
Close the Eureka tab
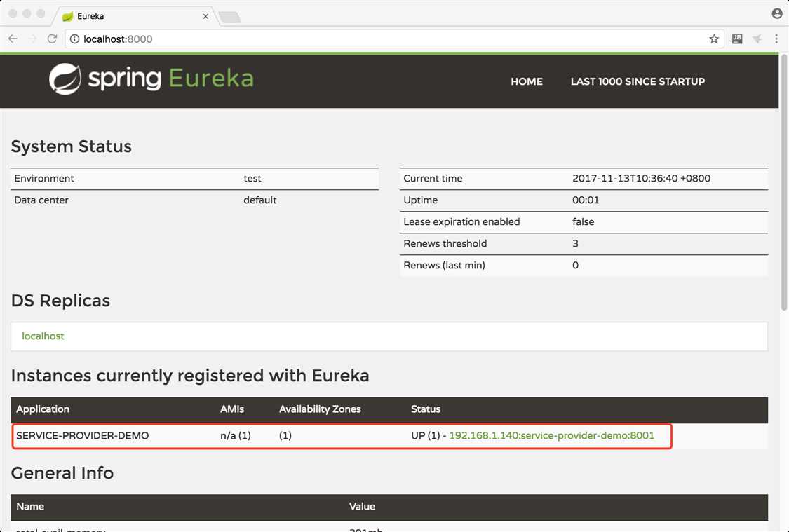pyautogui.click(x=205, y=16)
